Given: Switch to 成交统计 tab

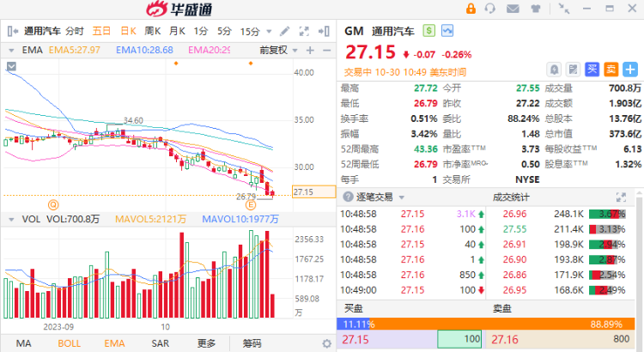Looking at the screenshot, I should [511, 197].
